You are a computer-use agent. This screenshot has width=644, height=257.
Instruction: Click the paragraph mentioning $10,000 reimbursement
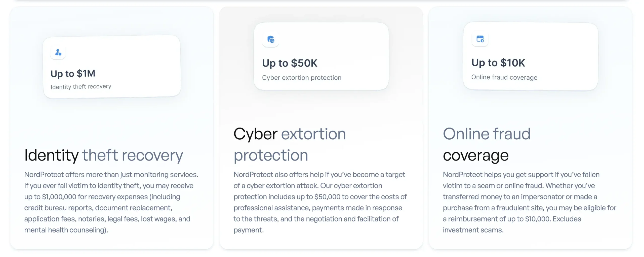[x=529, y=202]
